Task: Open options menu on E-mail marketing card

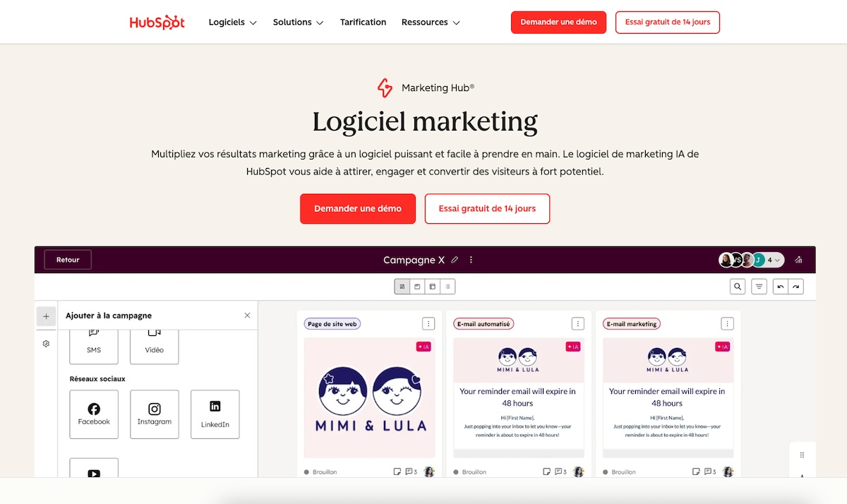Action: (728, 323)
